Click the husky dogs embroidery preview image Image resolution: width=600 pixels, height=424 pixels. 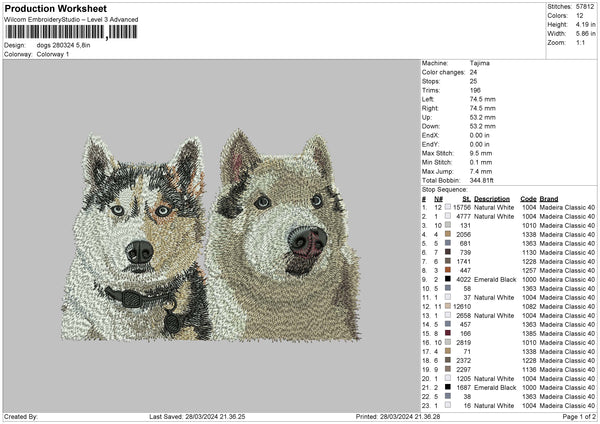(211, 235)
